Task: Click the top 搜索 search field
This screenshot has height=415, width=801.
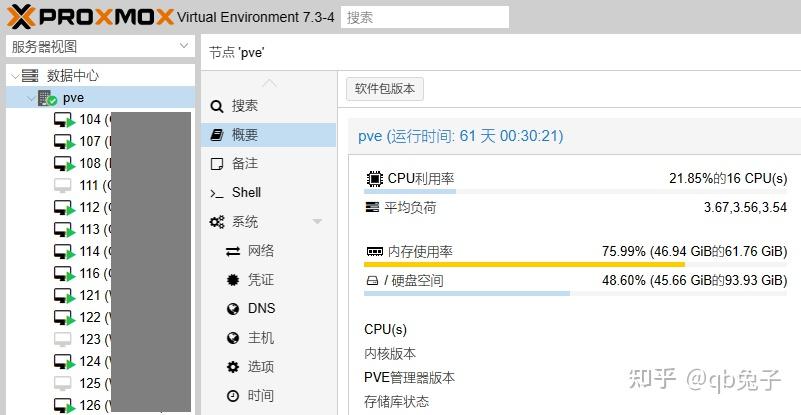Action: pyautogui.click(x=424, y=17)
